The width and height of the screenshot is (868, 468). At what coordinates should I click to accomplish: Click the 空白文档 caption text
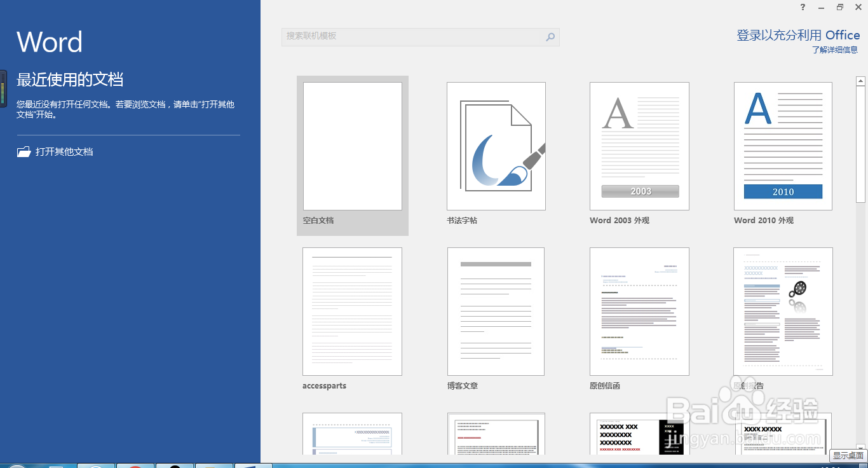point(318,221)
